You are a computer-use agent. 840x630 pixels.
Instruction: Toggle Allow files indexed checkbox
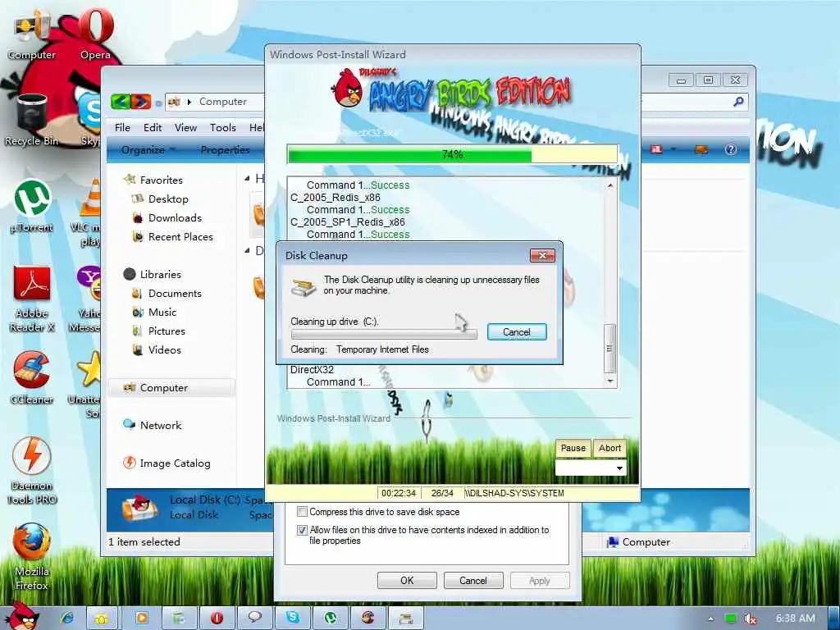pos(302,530)
